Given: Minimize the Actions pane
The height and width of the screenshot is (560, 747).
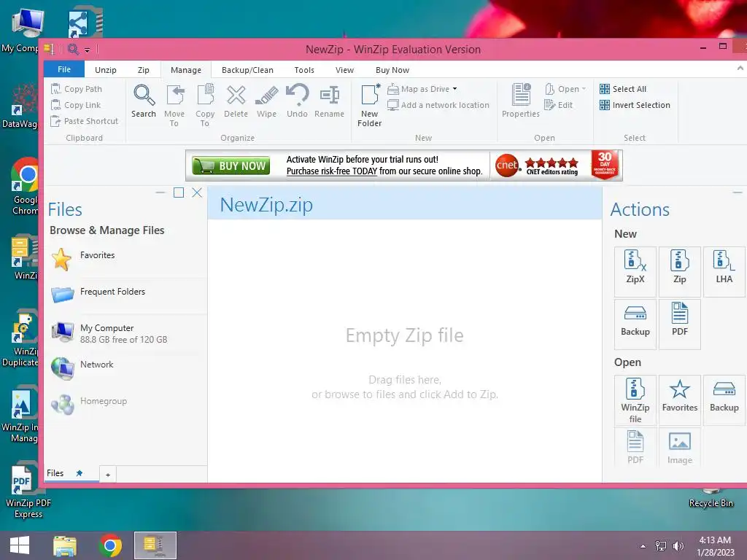Looking at the screenshot, I should coord(738,192).
